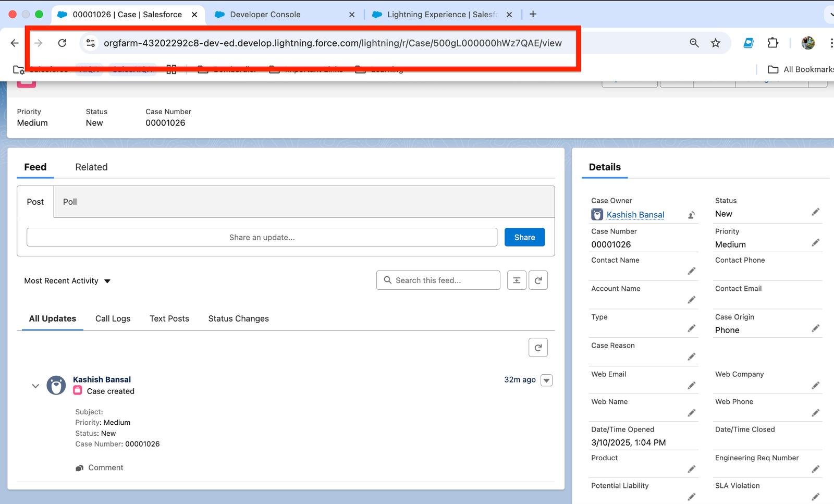The width and height of the screenshot is (834, 504).
Task: Refresh the feed next to search box
Action: (x=538, y=280)
